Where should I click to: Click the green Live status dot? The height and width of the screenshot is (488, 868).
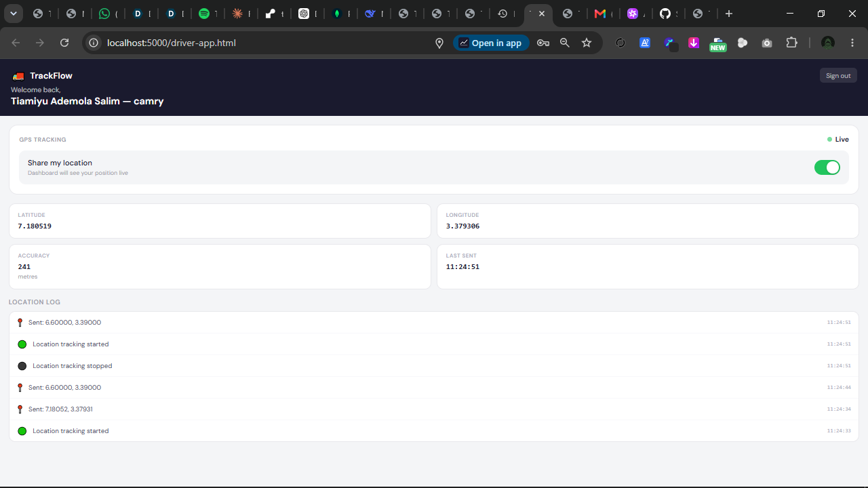[x=829, y=140]
